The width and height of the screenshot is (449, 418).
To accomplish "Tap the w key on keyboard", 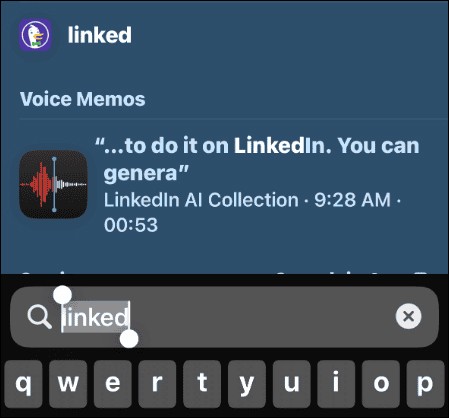I will 68,384.
